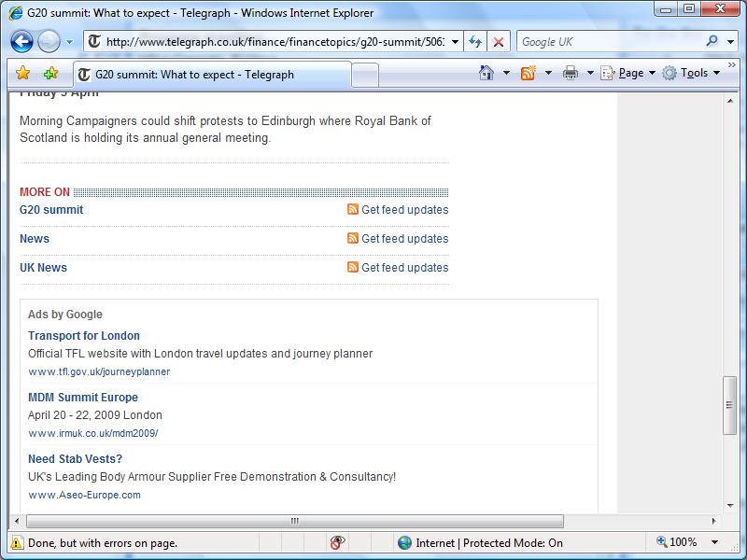This screenshot has width=747, height=560.
Task: Expand the zoom level dropdown arrow
Action: coord(715,542)
